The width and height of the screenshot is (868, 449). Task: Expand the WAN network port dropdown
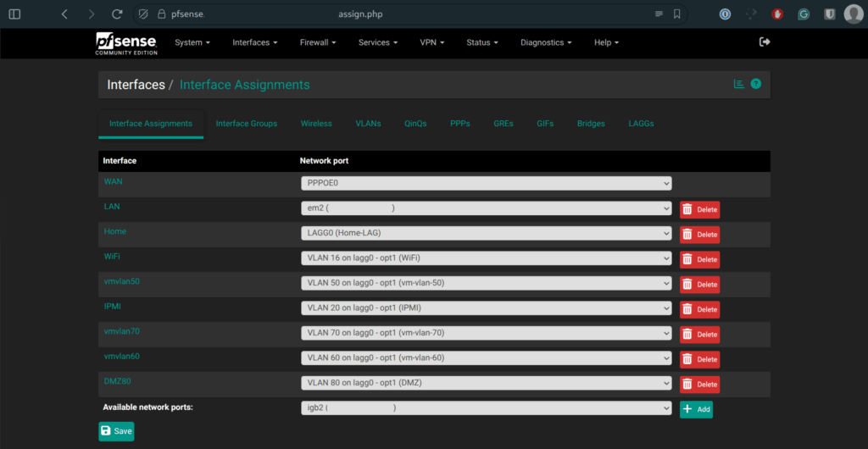point(486,183)
